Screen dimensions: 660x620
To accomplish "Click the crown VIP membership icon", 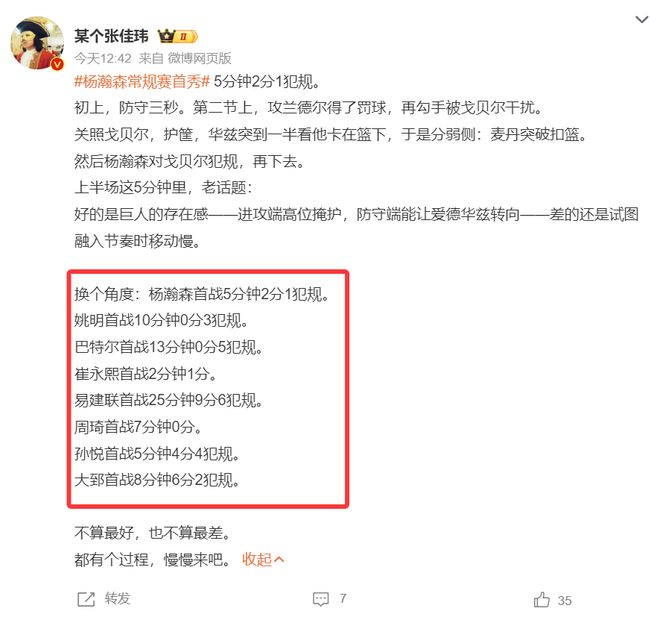I will [x=166, y=36].
